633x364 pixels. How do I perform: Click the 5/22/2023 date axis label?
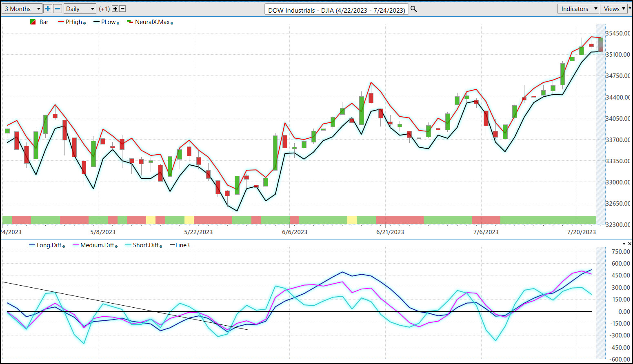pos(198,232)
